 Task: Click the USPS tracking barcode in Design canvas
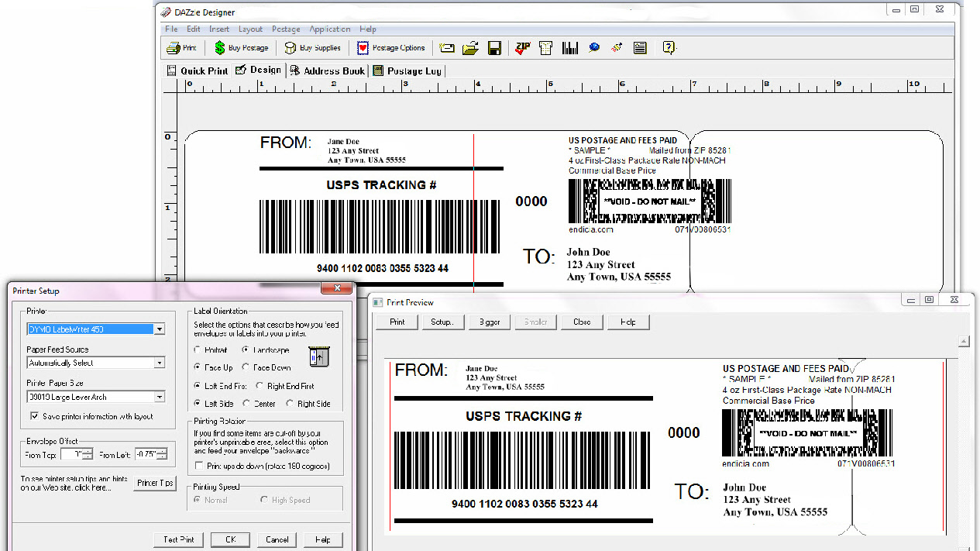(380, 226)
